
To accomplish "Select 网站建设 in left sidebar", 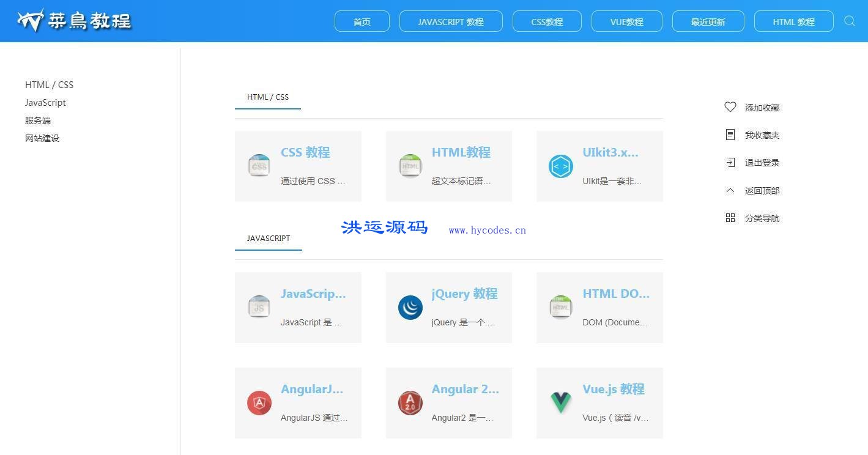I will pos(42,138).
